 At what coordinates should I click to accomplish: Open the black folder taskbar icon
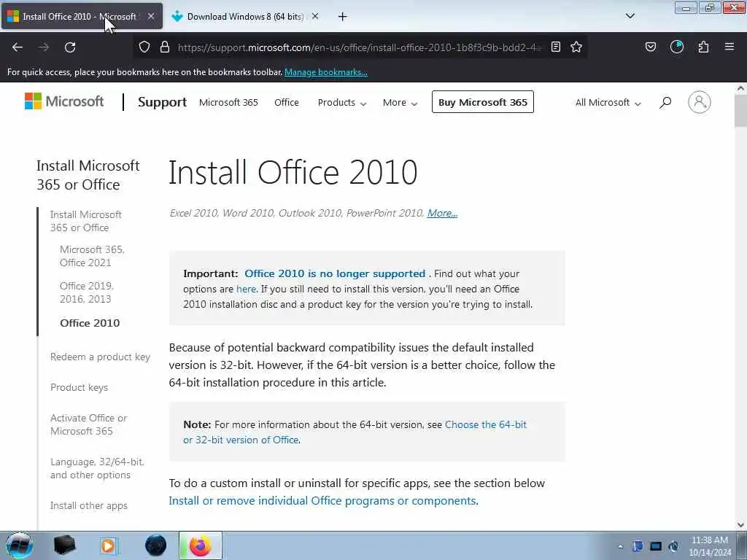coord(65,545)
